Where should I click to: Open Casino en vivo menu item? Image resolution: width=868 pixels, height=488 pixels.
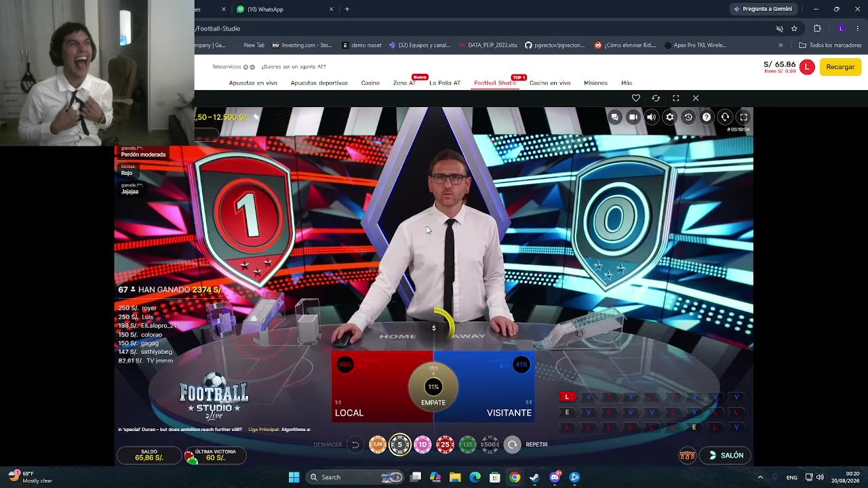pyautogui.click(x=550, y=83)
